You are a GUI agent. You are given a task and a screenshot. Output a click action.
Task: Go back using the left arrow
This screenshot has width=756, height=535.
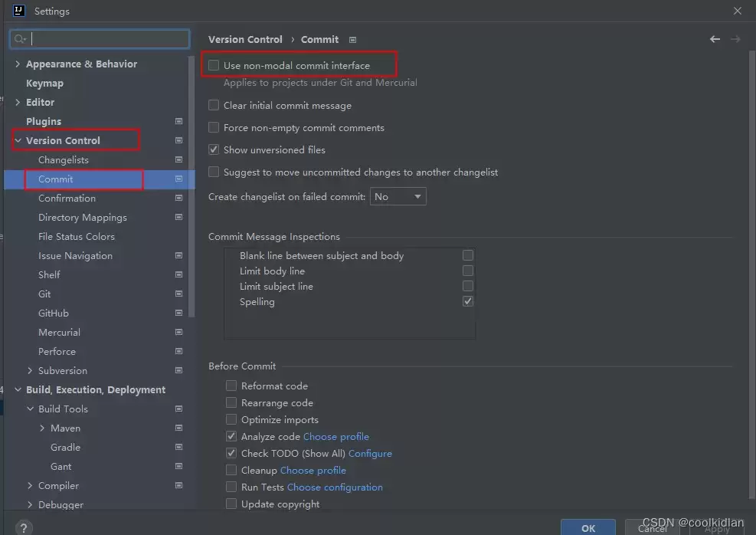(715, 39)
